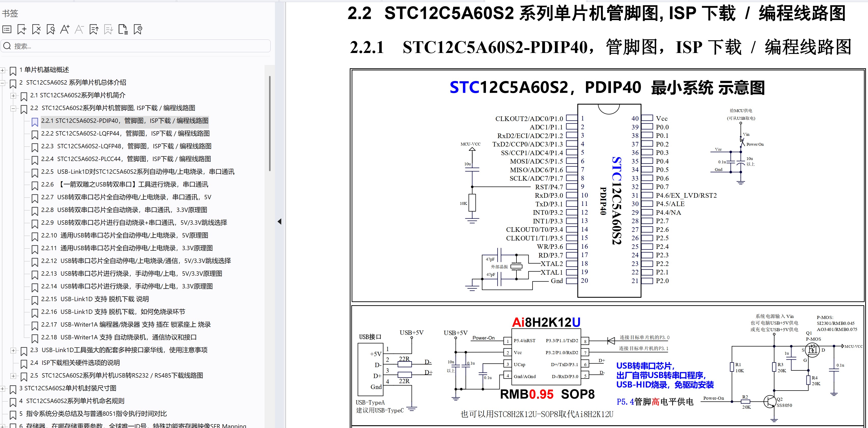Click pin label 'P4.6/EX_LVD/RST2' in schematic
868x428 pixels.
coord(686,196)
